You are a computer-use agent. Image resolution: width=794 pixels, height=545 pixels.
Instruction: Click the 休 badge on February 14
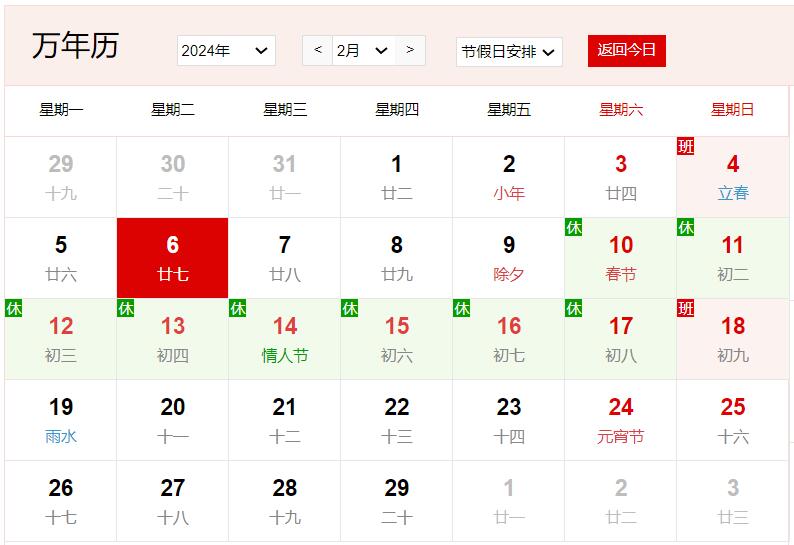pos(237,308)
